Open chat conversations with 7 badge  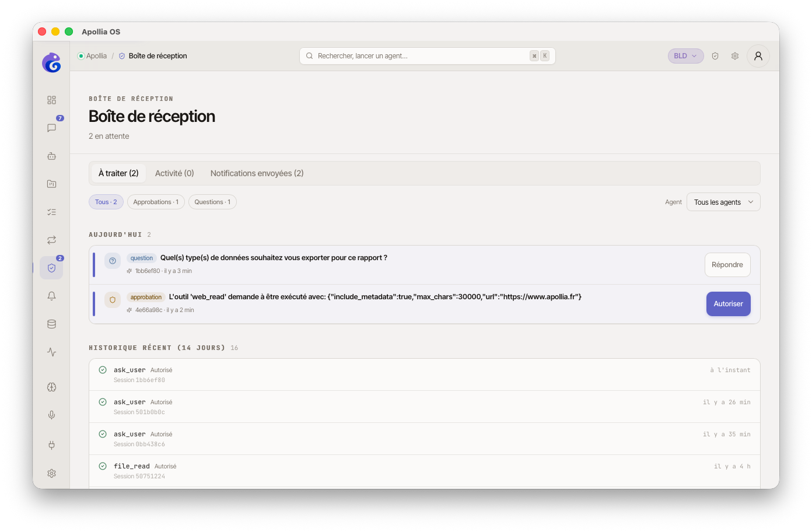click(x=51, y=128)
